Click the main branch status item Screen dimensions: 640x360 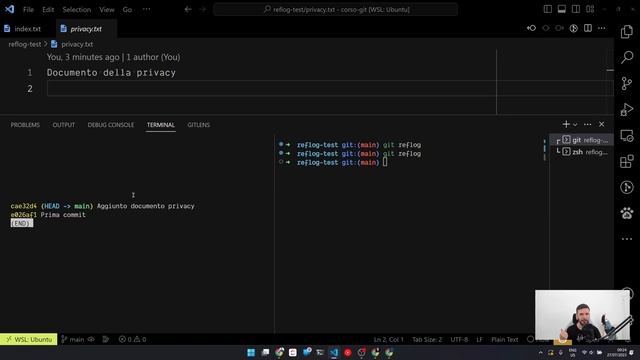73,339
